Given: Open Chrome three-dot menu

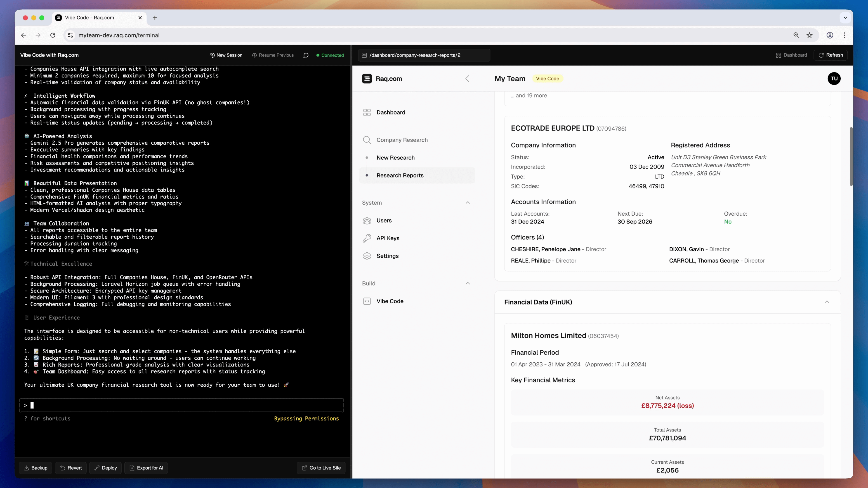Looking at the screenshot, I should point(844,35).
